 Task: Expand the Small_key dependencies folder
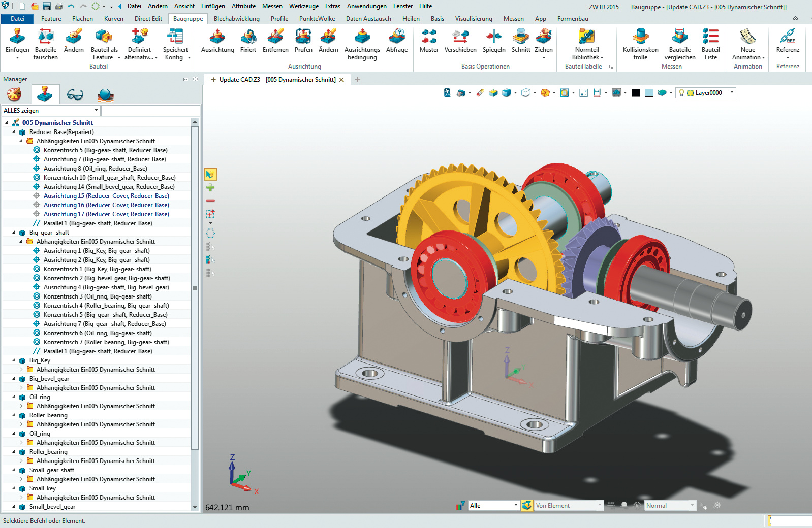21,498
